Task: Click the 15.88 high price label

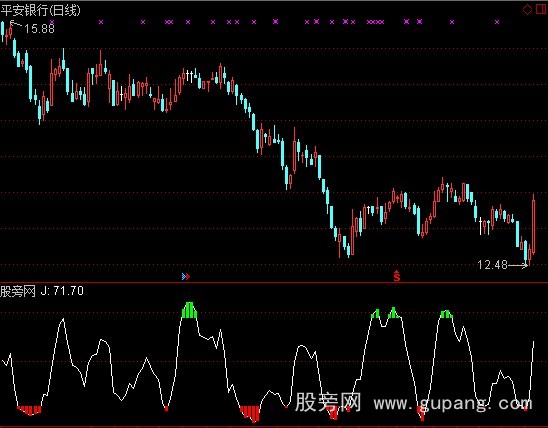Action: (39, 28)
